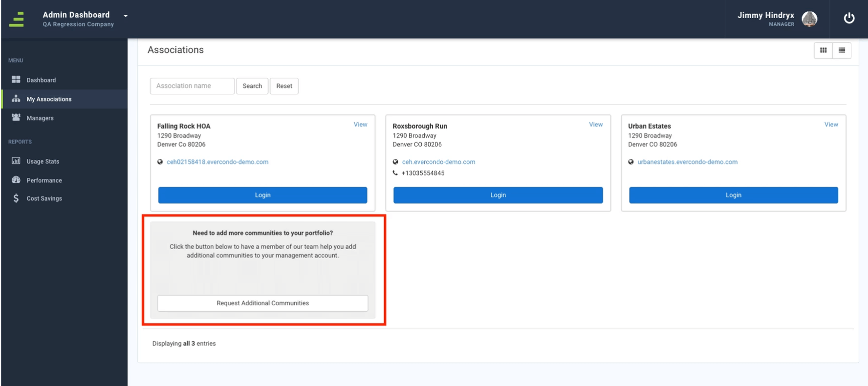This screenshot has width=868, height=386.
Task: Click the green hamburger logo icon
Action: 16,19
